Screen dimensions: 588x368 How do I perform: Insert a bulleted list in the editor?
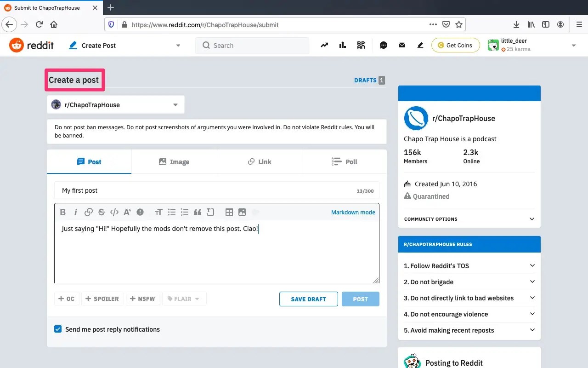(x=172, y=212)
